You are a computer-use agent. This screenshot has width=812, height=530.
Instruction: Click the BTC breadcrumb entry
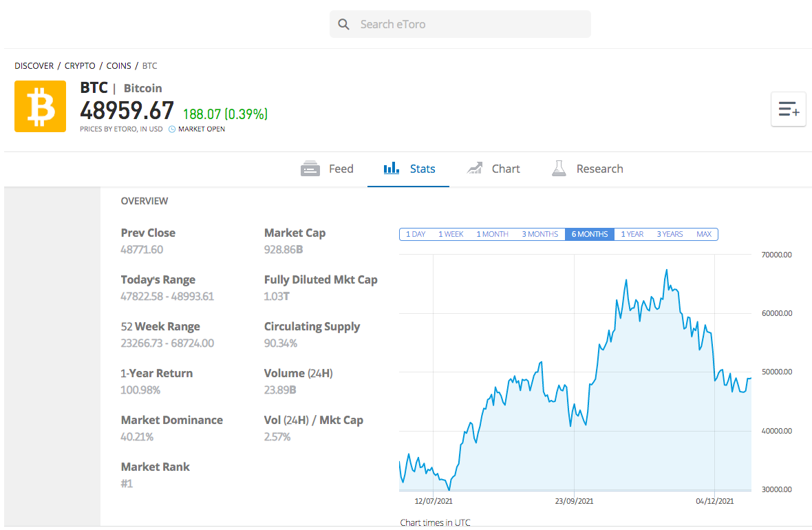tap(149, 66)
